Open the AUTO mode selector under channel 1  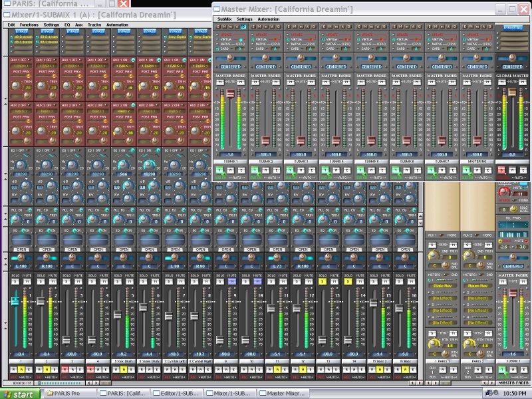[x=25, y=377]
